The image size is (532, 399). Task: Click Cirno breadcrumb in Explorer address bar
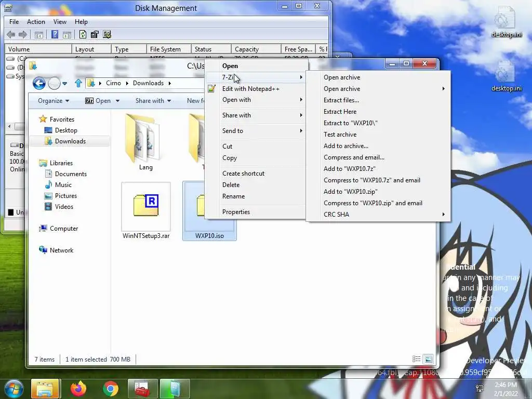tap(113, 83)
